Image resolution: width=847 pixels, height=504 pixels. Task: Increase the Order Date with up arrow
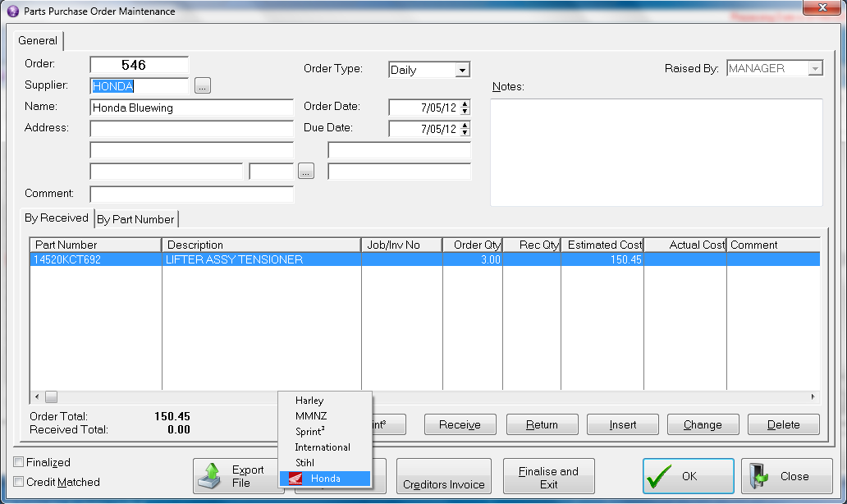pos(465,103)
